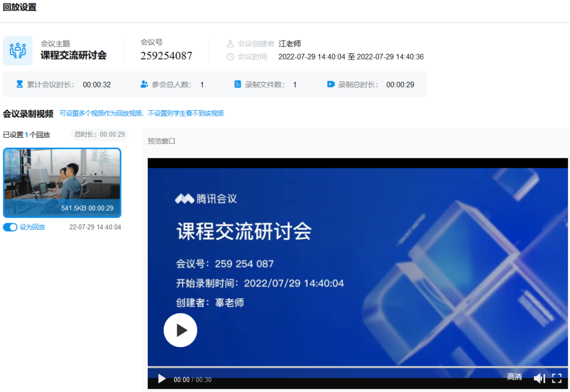Click the 录制总时长 recording icon
The image size is (570, 392).
[x=329, y=83]
